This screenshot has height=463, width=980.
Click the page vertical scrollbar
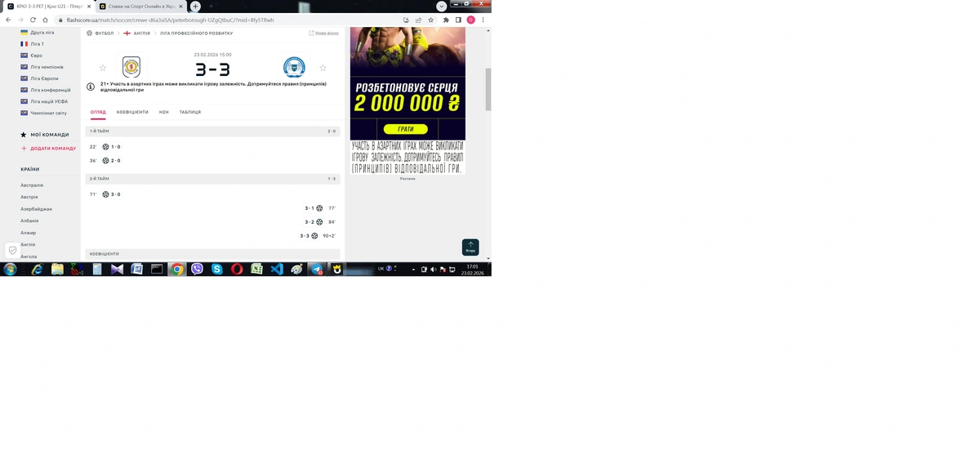(x=488, y=88)
